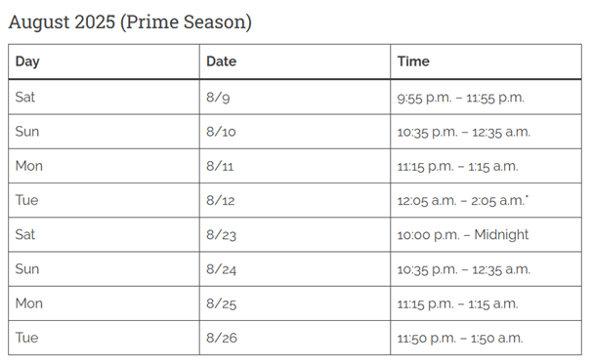Select the 10:35 p.m. time for 8/24
Image resolution: width=592 pixels, height=364 pixels.
coord(427,269)
